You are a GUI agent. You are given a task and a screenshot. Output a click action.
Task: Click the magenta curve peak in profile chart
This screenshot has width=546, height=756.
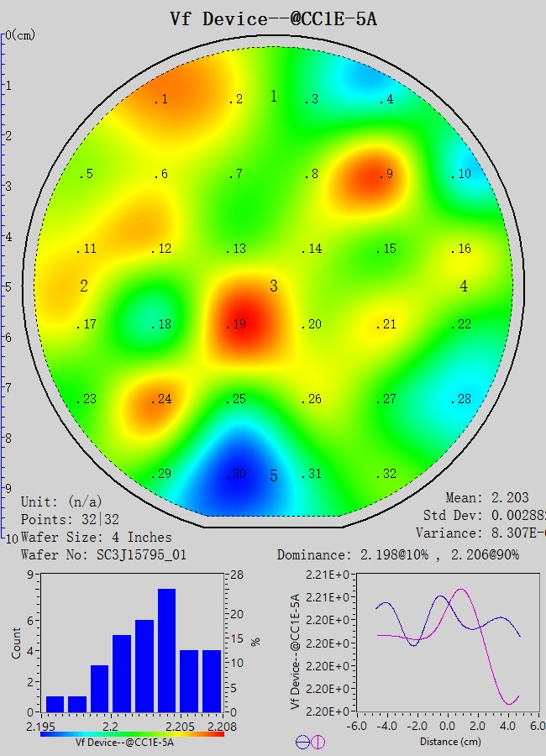[x=459, y=590]
